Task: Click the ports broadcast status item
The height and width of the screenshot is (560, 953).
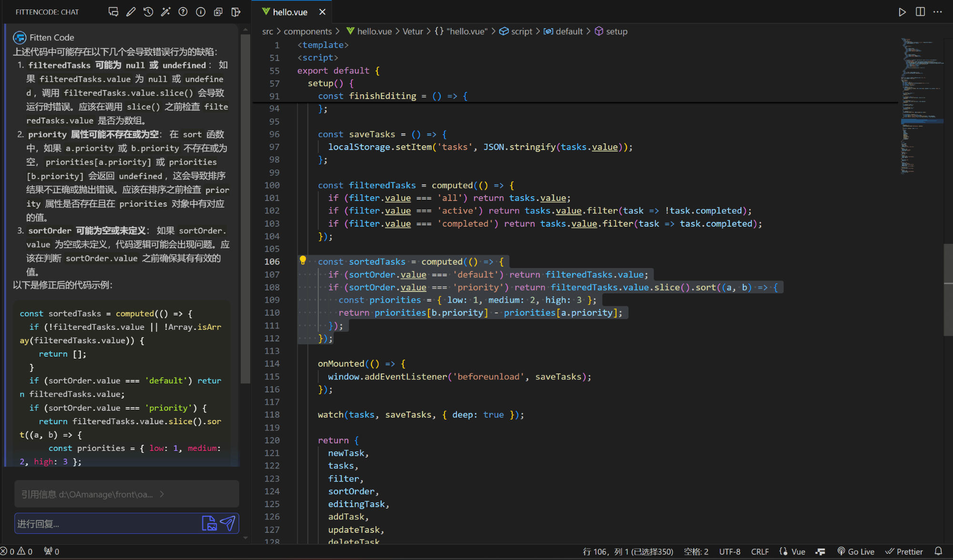Action: [x=51, y=551]
